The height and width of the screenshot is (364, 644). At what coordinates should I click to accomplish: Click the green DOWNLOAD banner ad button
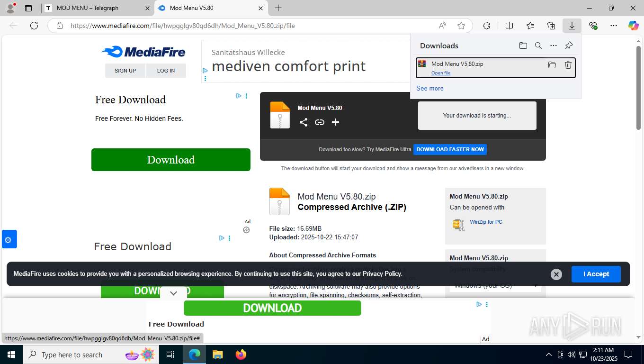(272, 308)
